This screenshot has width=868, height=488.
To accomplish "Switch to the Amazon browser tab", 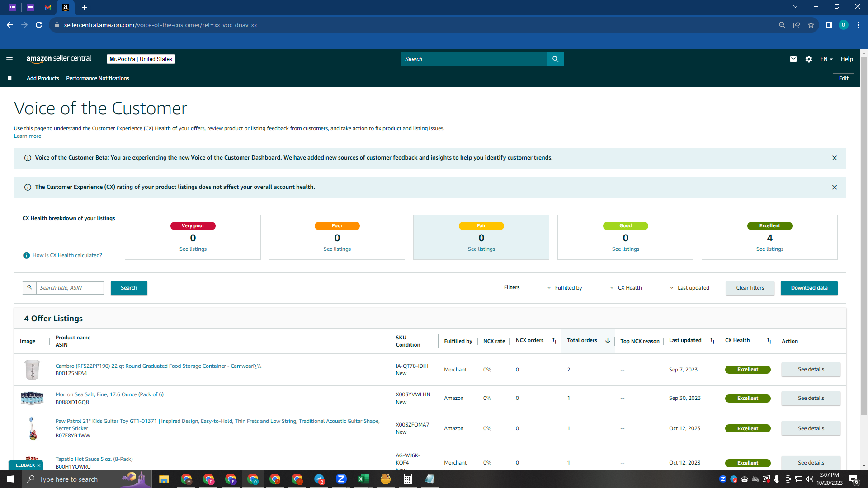I will [x=66, y=8].
